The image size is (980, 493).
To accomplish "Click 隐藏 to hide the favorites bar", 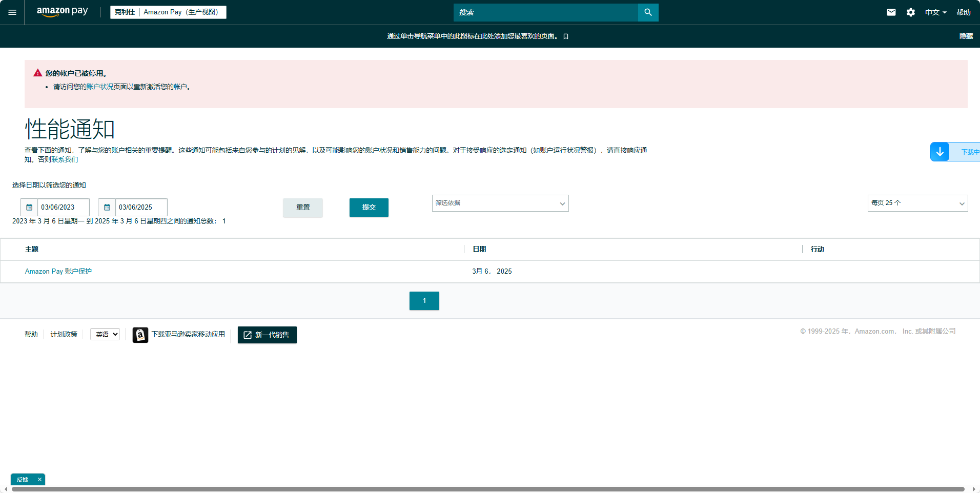I will (966, 36).
